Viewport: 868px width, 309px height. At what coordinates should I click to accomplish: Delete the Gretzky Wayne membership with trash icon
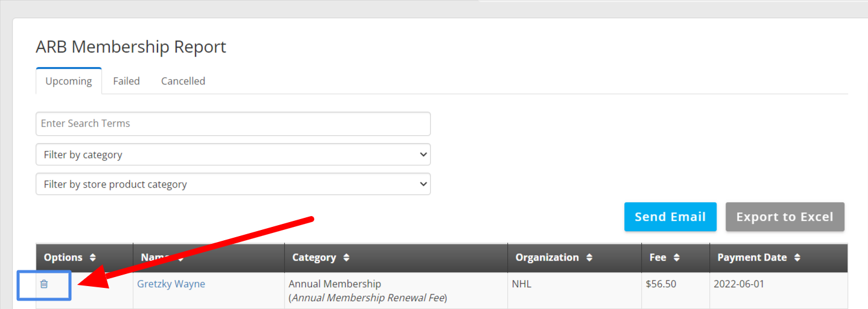point(44,284)
